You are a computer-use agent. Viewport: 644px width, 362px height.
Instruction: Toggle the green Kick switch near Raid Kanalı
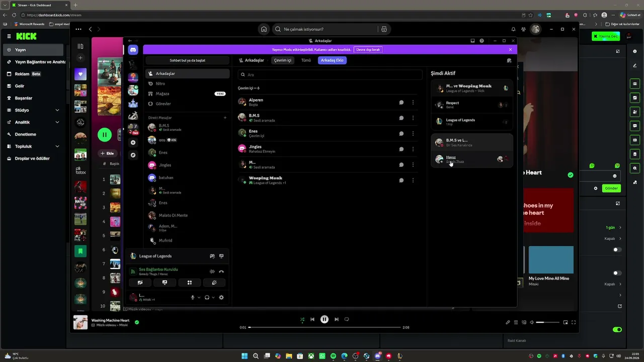click(x=617, y=329)
